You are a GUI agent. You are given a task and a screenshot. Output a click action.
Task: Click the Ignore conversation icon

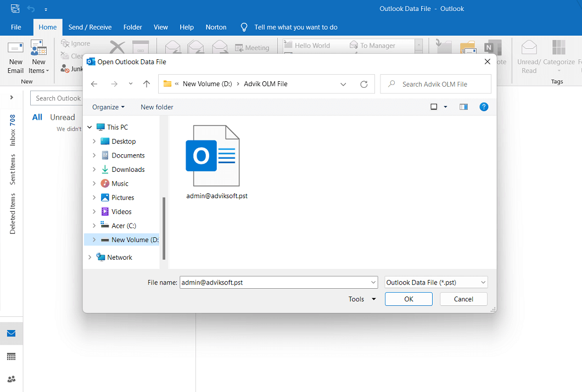click(65, 44)
